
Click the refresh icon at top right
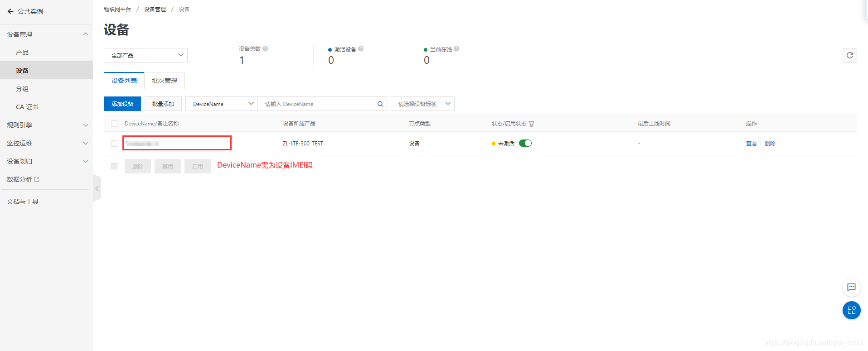tap(849, 55)
